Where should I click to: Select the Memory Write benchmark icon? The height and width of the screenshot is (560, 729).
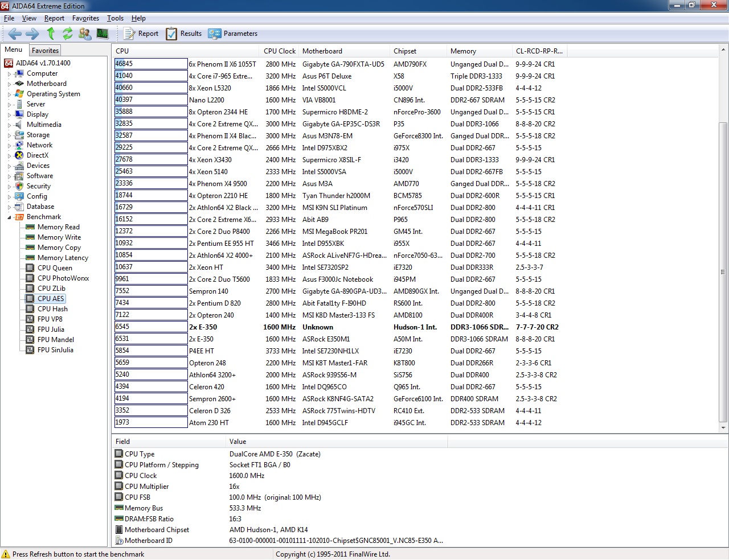[x=30, y=237]
